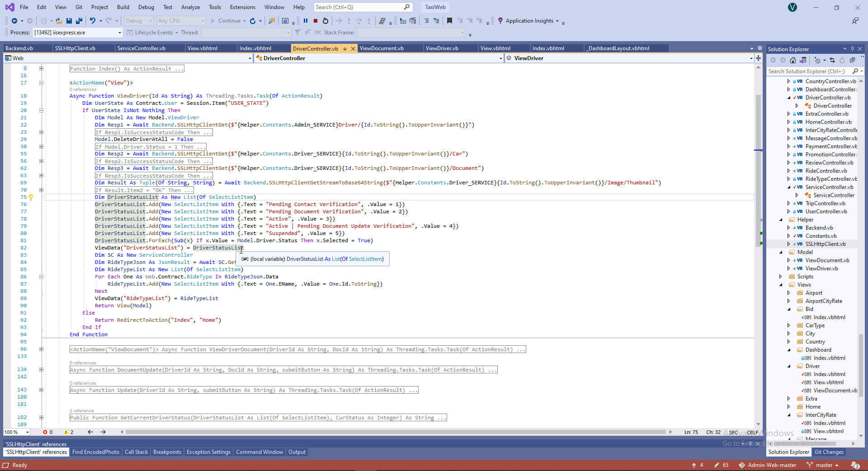Switch to the ViewDocument.vb tab
This screenshot has height=471, width=868.
click(382, 48)
